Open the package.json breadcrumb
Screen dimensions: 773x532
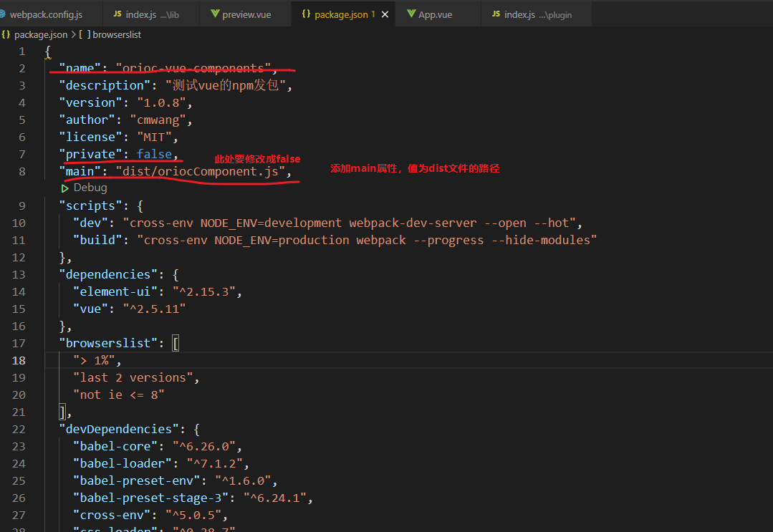point(41,34)
